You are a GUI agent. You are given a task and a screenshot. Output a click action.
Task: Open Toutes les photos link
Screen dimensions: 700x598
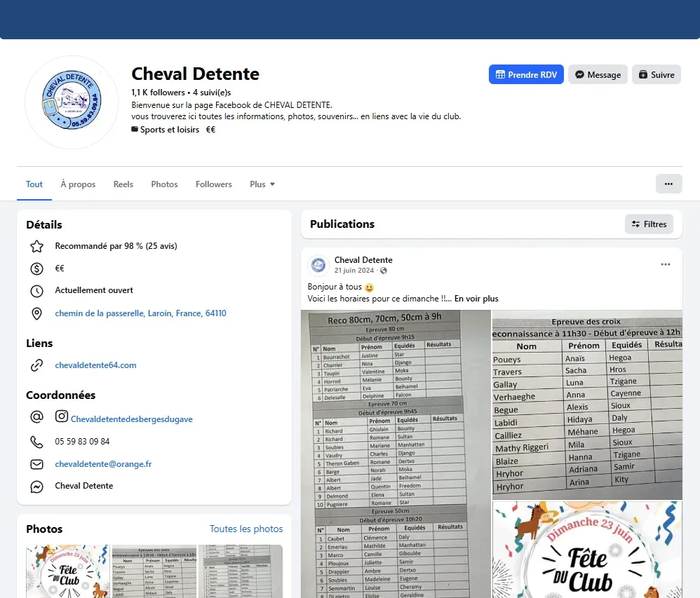246,529
